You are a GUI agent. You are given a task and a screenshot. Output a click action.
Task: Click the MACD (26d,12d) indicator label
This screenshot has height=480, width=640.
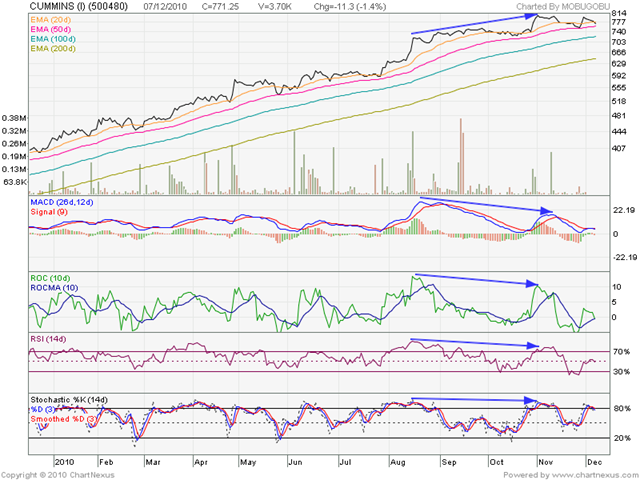click(62, 202)
